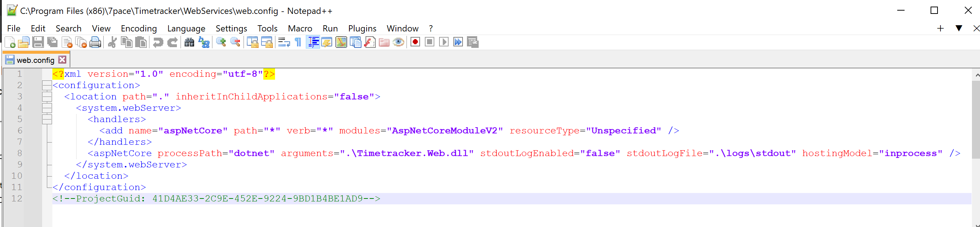
Task: Collapse the location fold on line 3
Action: 47,97
